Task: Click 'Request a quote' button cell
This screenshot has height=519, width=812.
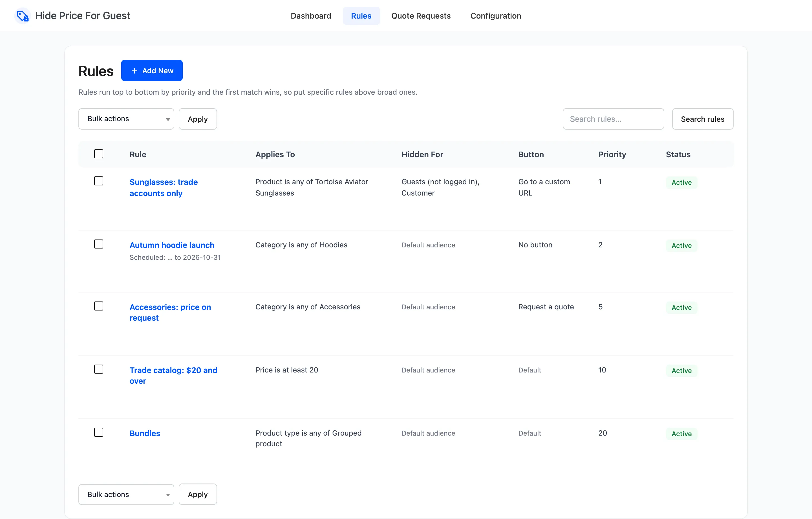Action: pyautogui.click(x=546, y=307)
